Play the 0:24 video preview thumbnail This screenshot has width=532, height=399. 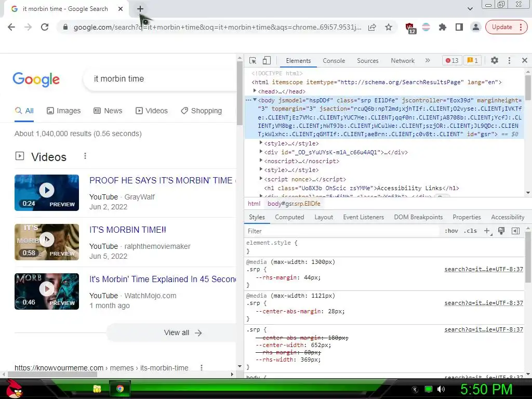pos(47,193)
